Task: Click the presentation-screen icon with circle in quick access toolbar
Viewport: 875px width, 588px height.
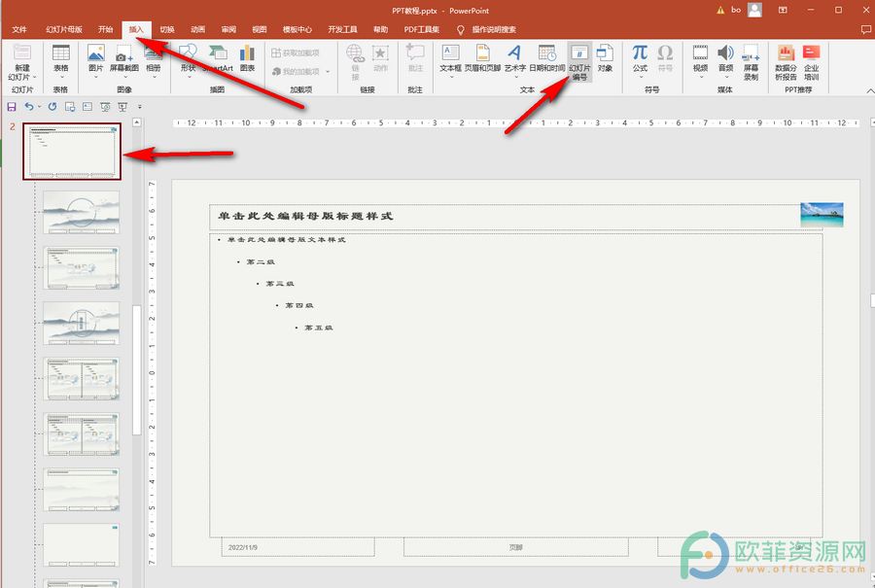Action: coord(105,107)
